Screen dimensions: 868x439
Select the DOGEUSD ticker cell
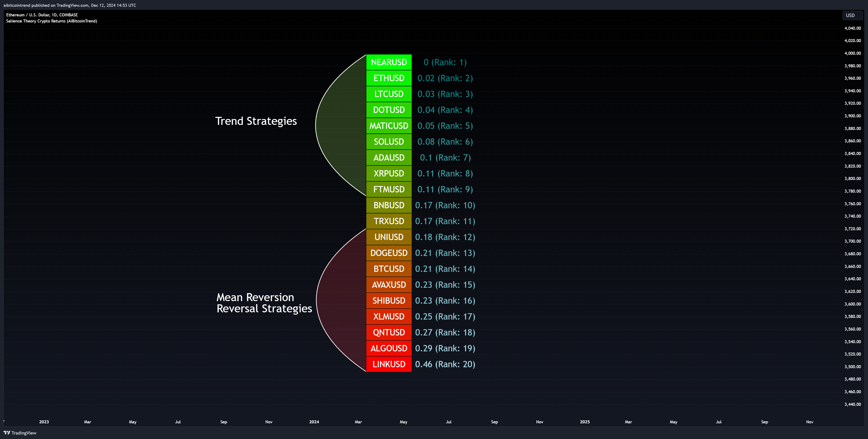click(x=389, y=253)
